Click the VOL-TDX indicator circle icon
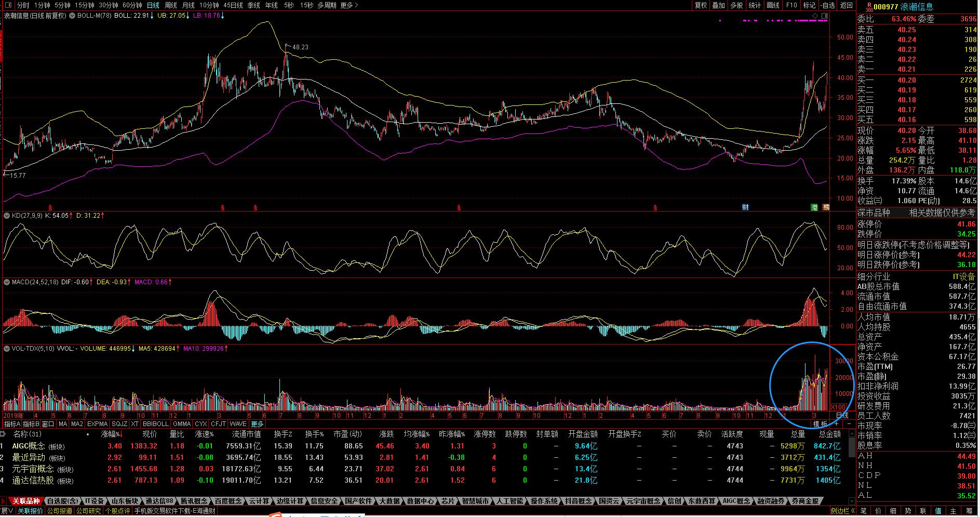Viewport: 980px width, 517px height. pos(7,349)
